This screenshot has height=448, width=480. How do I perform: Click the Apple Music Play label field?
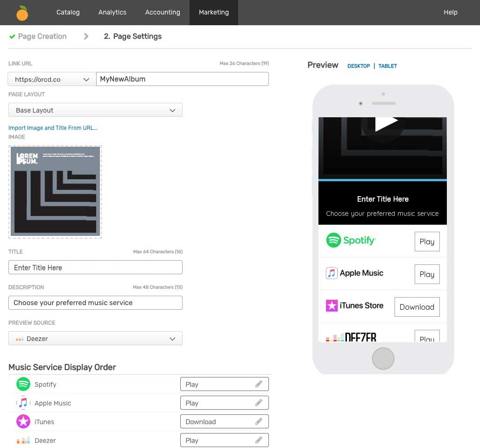225,403
